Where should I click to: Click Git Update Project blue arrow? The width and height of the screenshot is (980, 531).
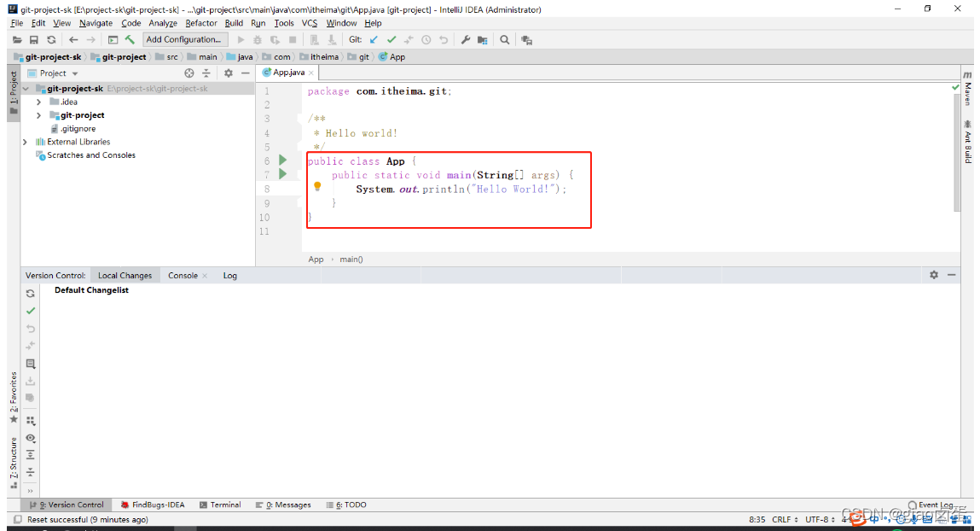[x=374, y=39]
